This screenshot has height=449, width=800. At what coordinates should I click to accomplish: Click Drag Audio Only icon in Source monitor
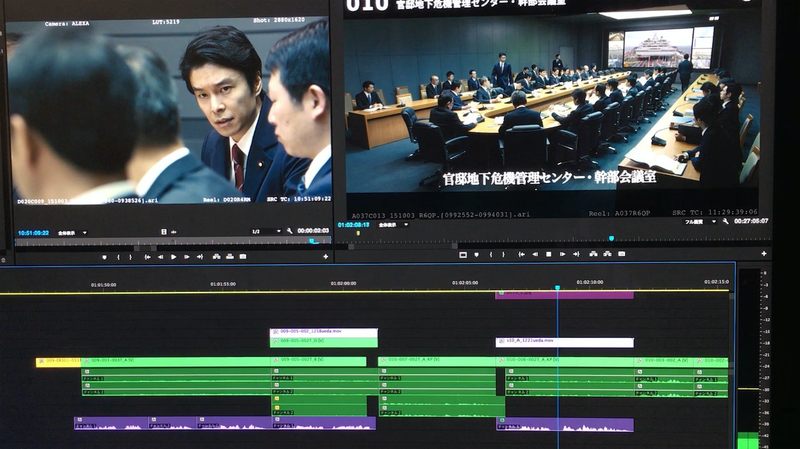tap(173, 232)
